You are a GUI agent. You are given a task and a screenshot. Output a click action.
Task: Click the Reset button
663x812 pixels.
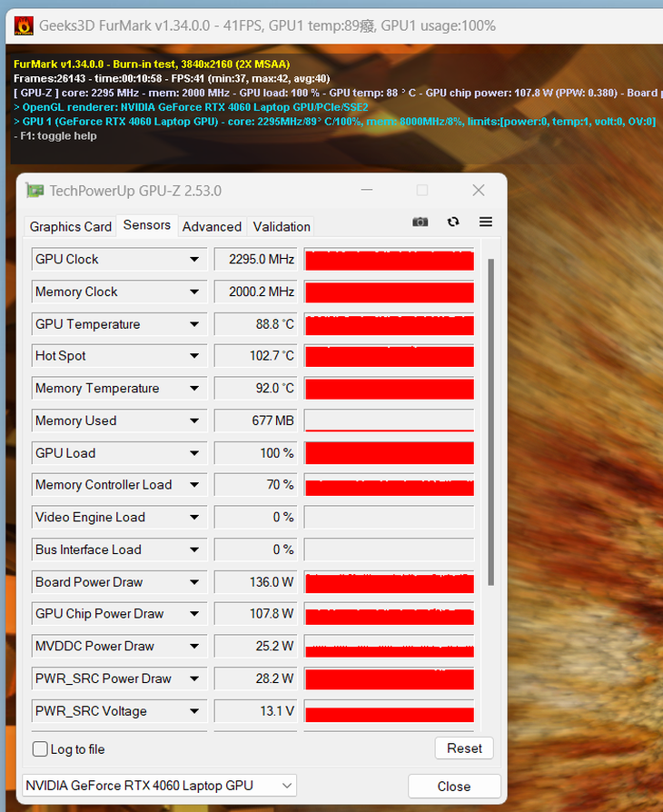click(x=464, y=748)
